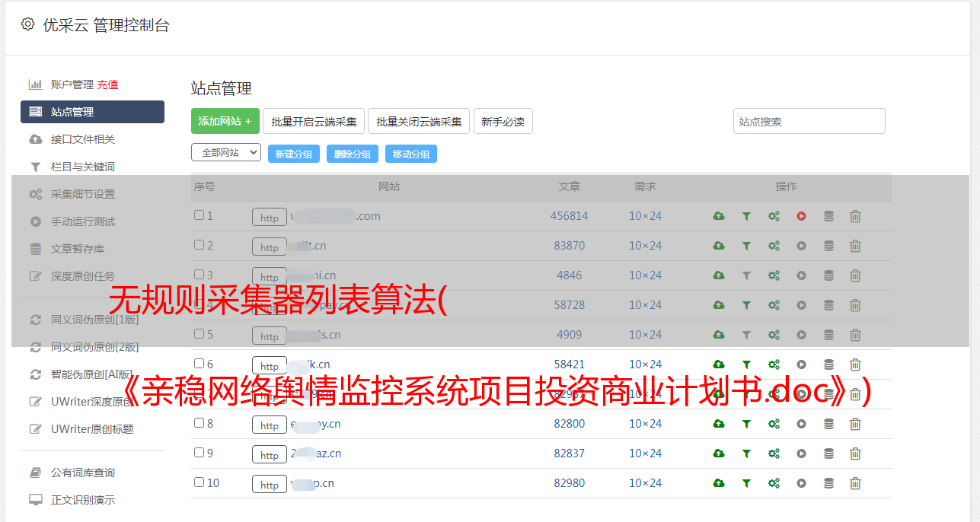The height and width of the screenshot is (522, 980).
Task: Click the 10×24 demand value in row 9
Action: (x=645, y=454)
